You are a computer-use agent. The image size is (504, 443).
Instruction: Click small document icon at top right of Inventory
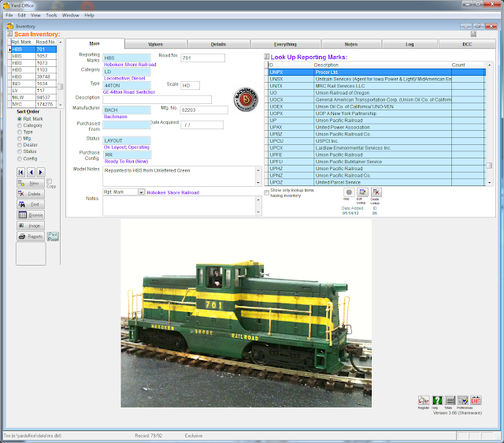tap(473, 34)
